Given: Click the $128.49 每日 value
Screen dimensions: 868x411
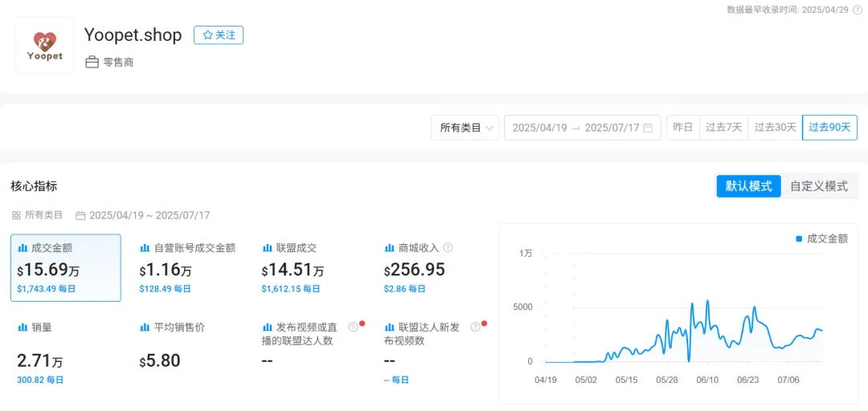Looking at the screenshot, I should [165, 289].
